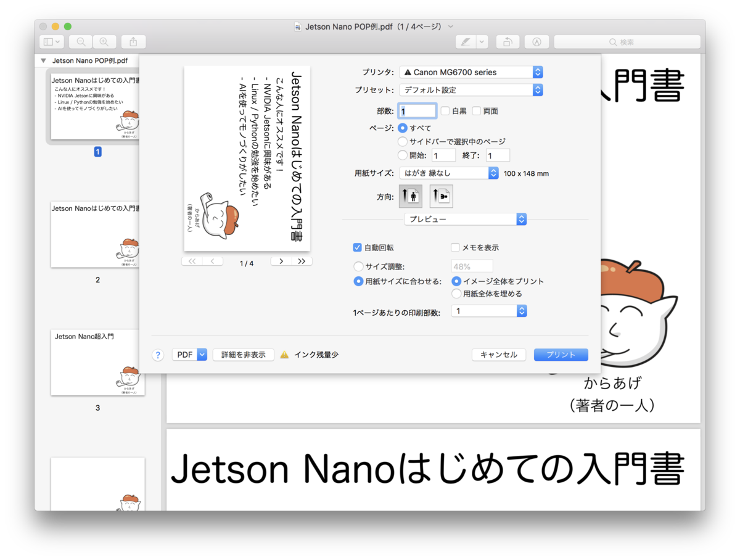Viewport: 740px width, 560px height.
Task: Select page 3 thumbnail in sidebar
Action: pyautogui.click(x=97, y=362)
